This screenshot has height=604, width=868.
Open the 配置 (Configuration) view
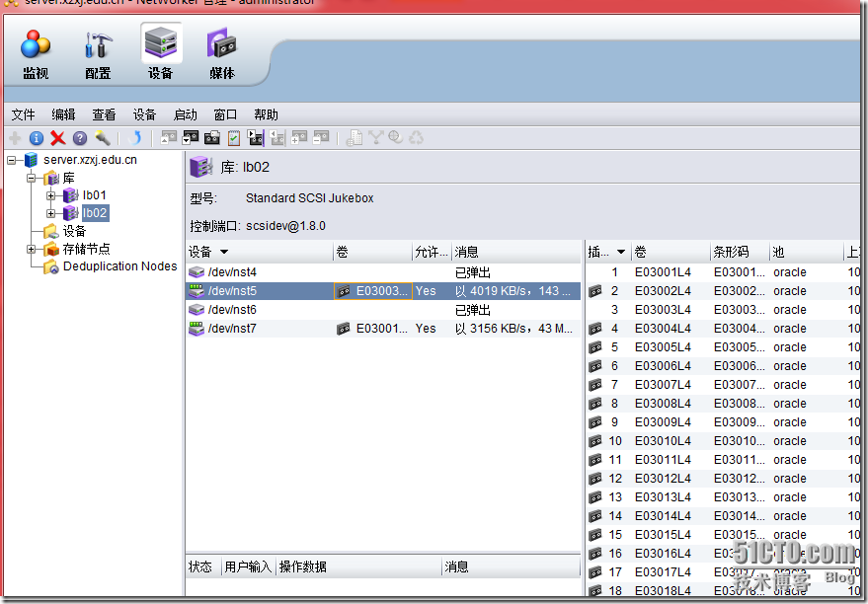tap(98, 54)
